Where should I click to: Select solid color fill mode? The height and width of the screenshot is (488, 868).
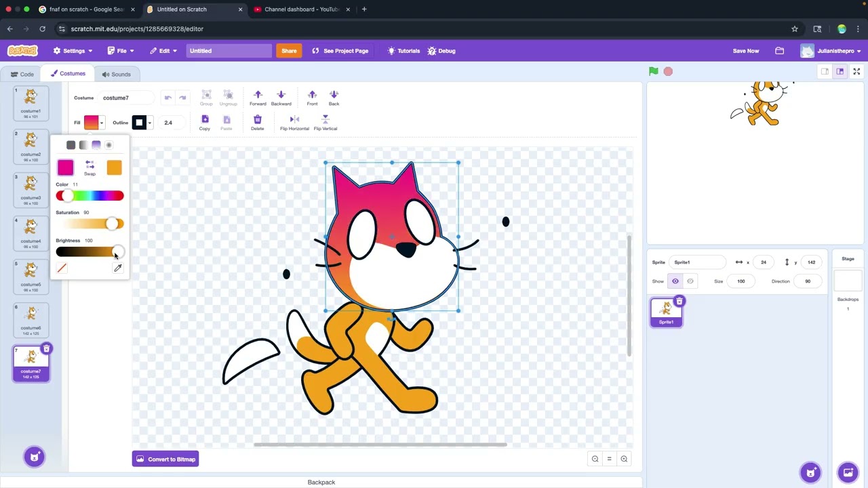coord(71,145)
